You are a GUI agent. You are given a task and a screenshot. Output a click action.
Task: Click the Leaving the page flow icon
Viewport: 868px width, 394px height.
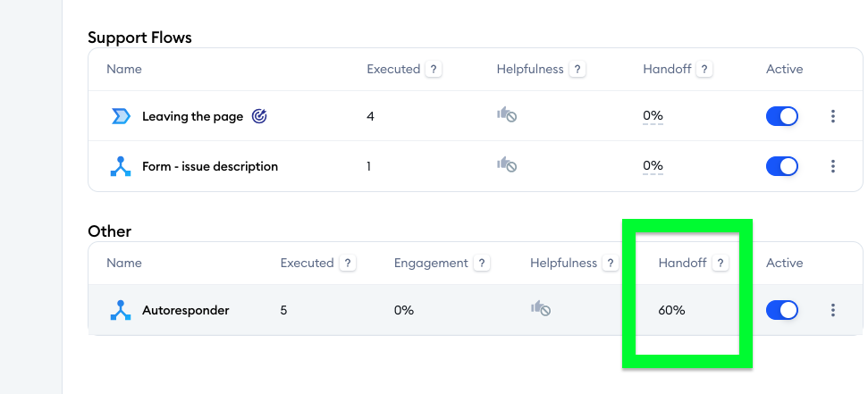pyautogui.click(x=121, y=116)
